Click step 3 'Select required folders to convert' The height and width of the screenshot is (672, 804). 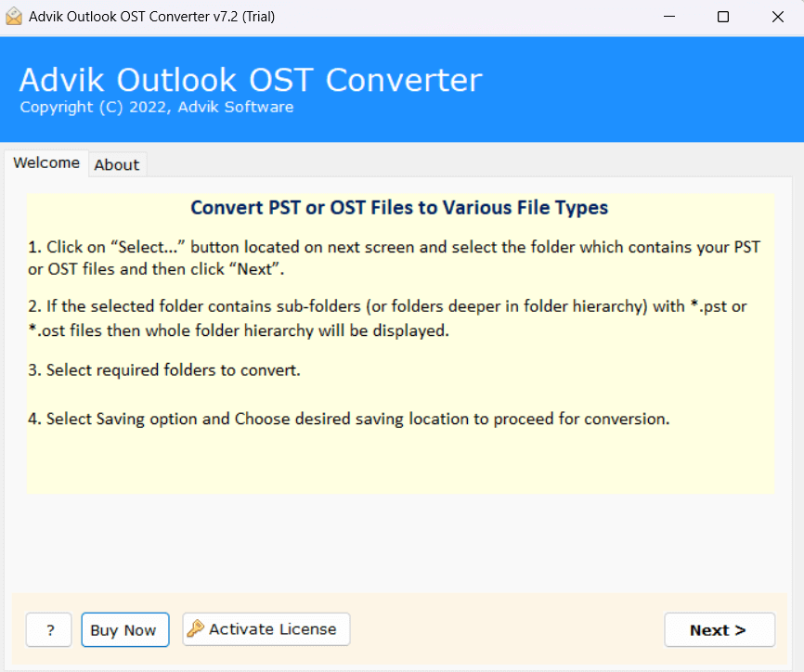tap(163, 370)
